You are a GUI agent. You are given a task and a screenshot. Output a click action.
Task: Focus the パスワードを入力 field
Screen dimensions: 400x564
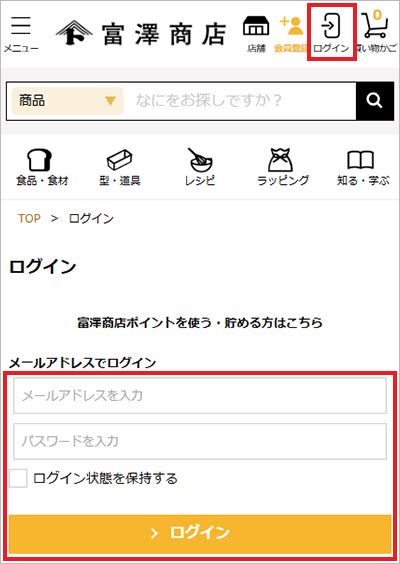coord(200,441)
